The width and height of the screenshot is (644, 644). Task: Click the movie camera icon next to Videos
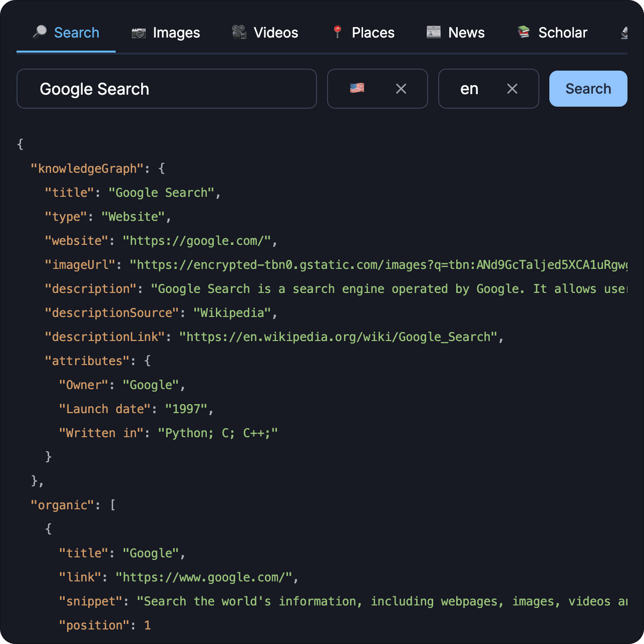239,32
